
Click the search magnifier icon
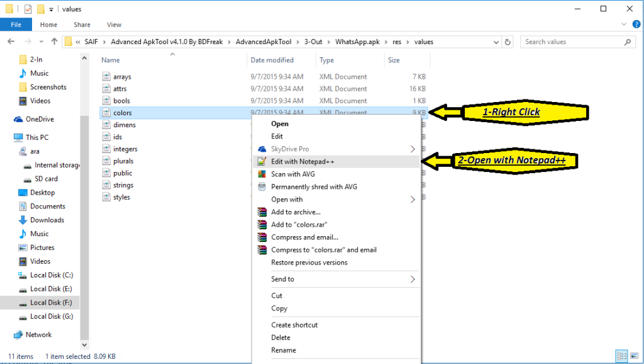pos(628,42)
